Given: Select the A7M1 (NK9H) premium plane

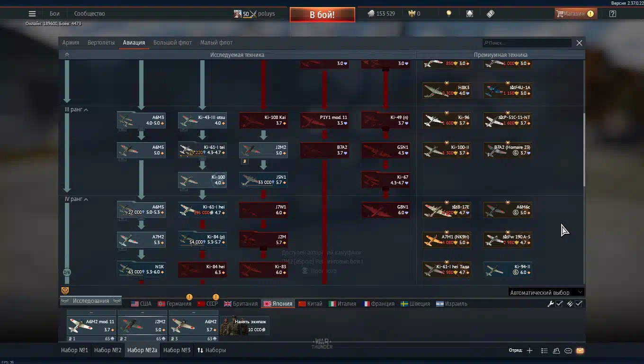Looking at the screenshot, I should coord(447,240).
